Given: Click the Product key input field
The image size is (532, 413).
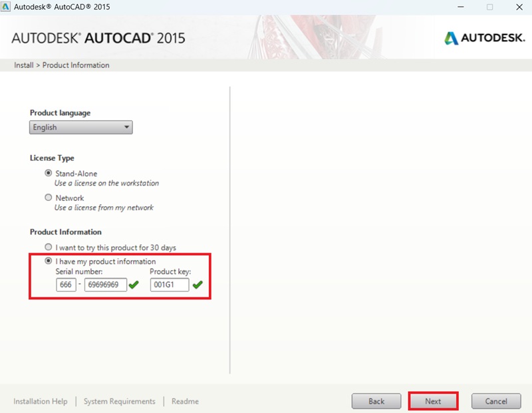Looking at the screenshot, I should pyautogui.click(x=169, y=285).
